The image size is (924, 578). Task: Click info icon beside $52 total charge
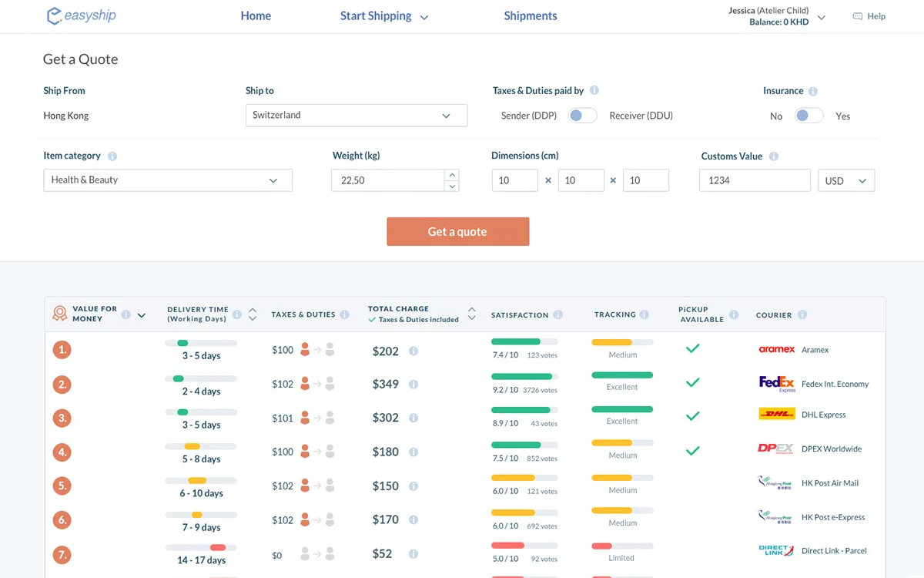click(x=413, y=554)
